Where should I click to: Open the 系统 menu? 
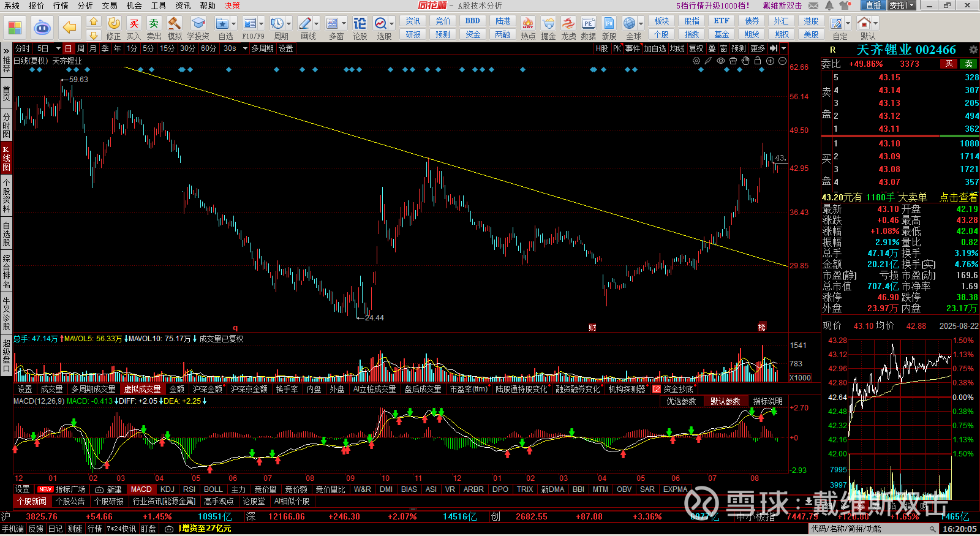[11, 6]
